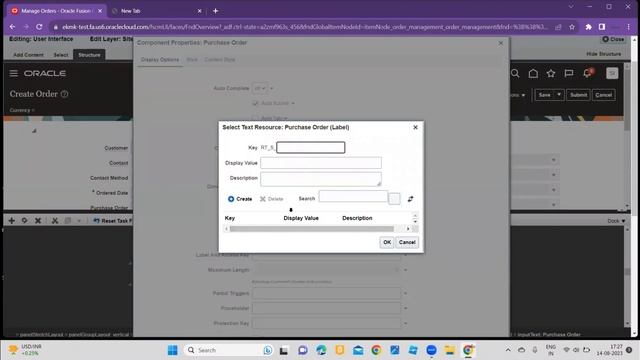Click the Oracle logo
640x360 pixels.
pos(45,73)
